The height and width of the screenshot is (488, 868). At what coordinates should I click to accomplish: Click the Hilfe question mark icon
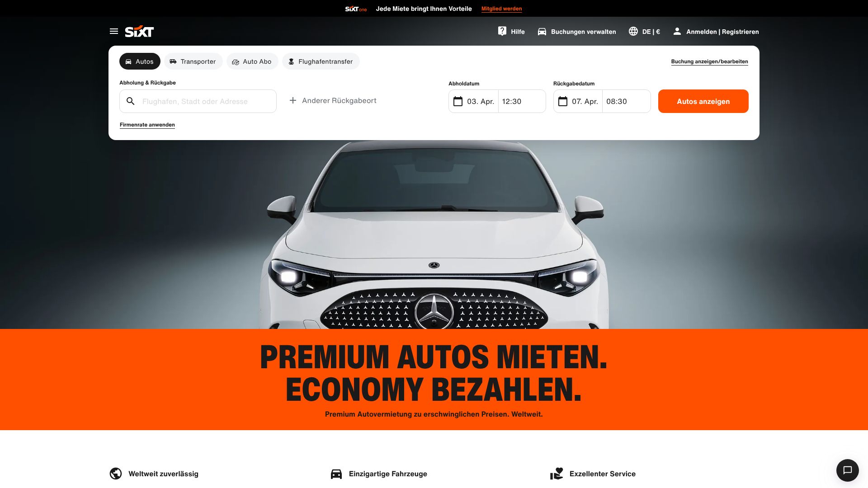click(x=502, y=31)
